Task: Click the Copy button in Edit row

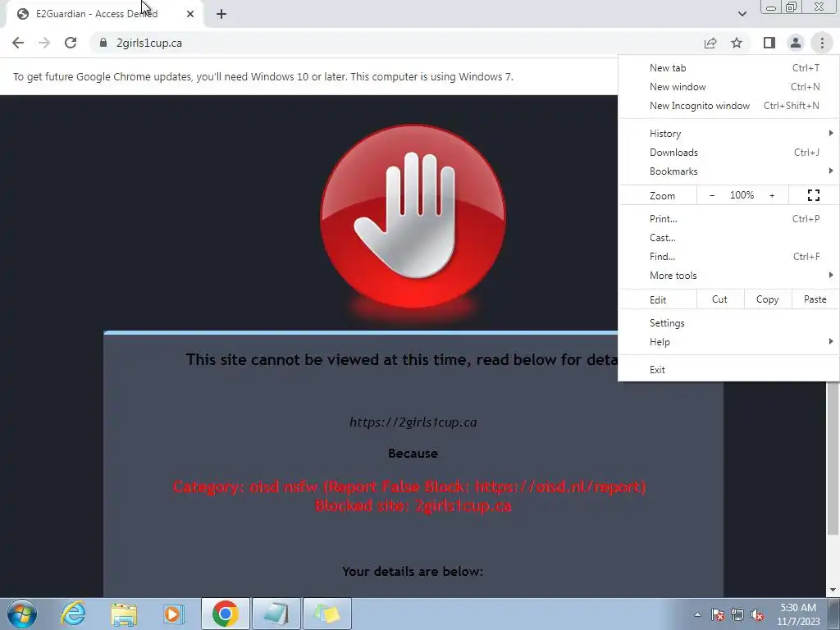Action: 767,299
